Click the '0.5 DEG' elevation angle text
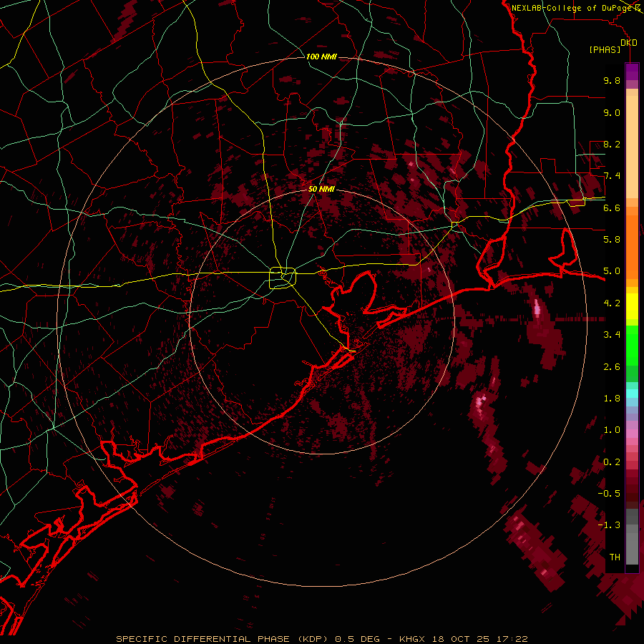The width and height of the screenshot is (644, 644). pyautogui.click(x=357, y=639)
